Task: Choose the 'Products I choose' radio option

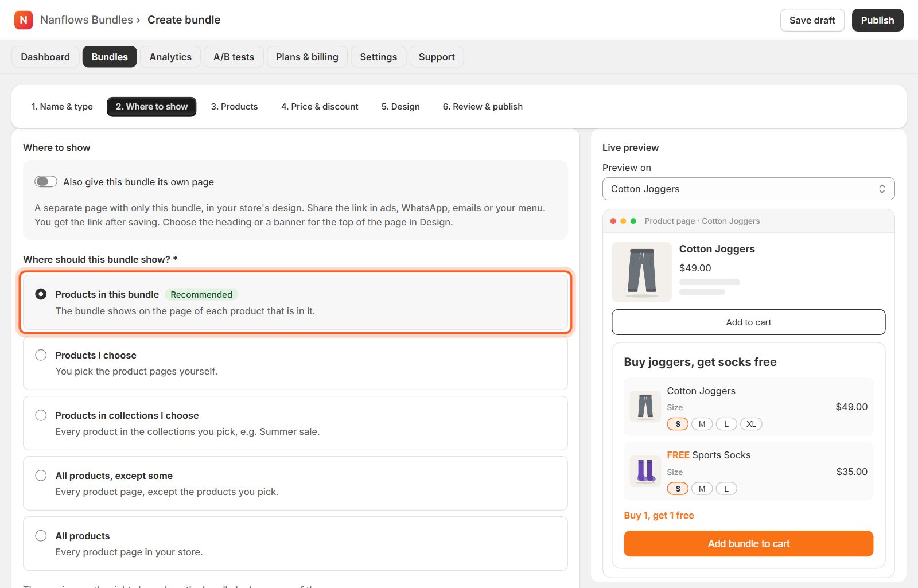Action: [41, 355]
